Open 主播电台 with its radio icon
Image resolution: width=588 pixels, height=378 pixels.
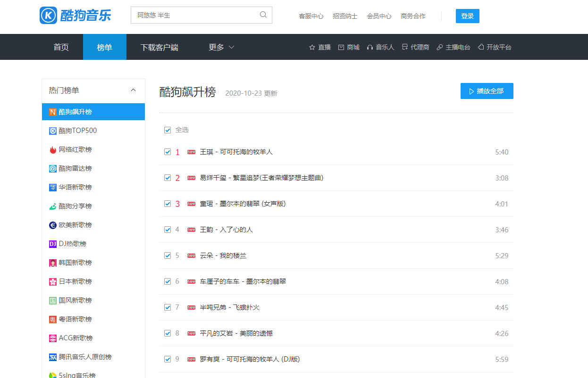[x=439, y=47]
